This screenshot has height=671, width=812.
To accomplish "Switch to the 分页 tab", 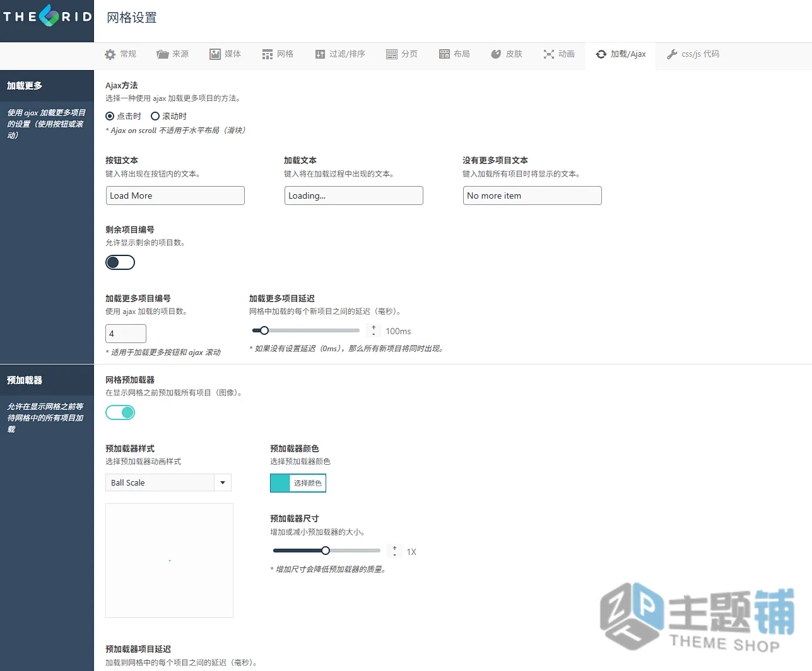I will click(402, 54).
